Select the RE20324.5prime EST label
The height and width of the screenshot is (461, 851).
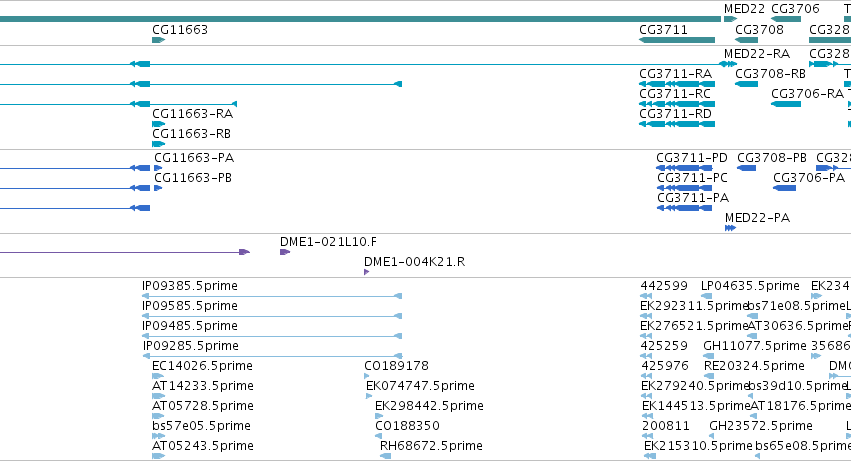(754, 367)
